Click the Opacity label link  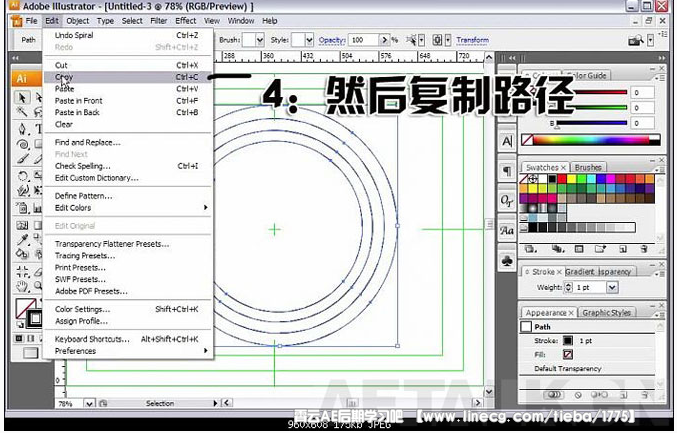(332, 40)
